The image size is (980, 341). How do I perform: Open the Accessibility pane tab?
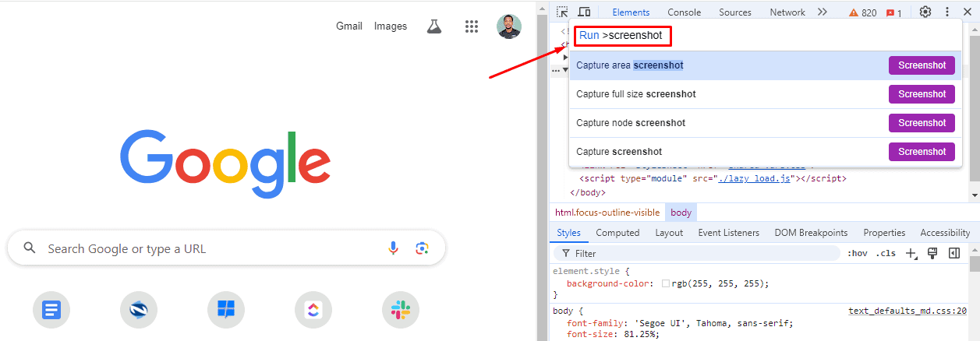pyautogui.click(x=945, y=233)
